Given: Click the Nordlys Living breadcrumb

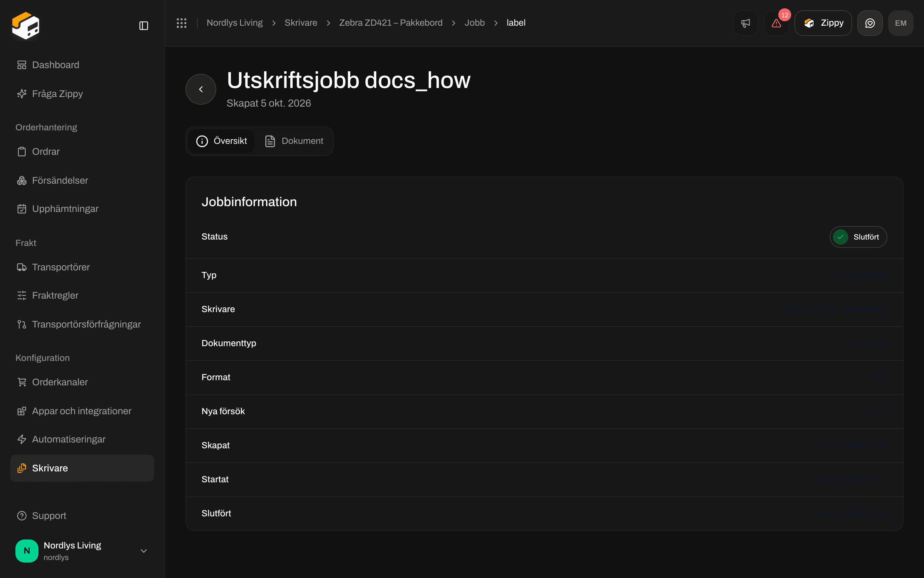Looking at the screenshot, I should click(235, 23).
